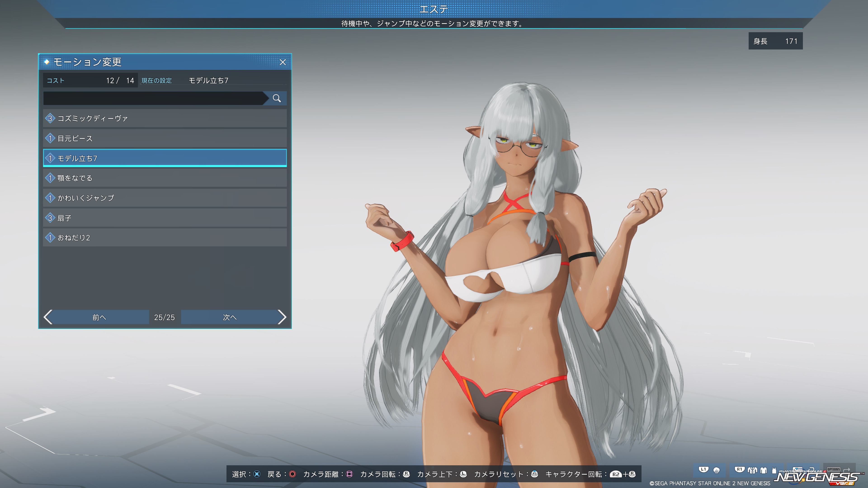This screenshot has height=488, width=868.
Task: Close the モーション変更 panel
Action: point(283,62)
